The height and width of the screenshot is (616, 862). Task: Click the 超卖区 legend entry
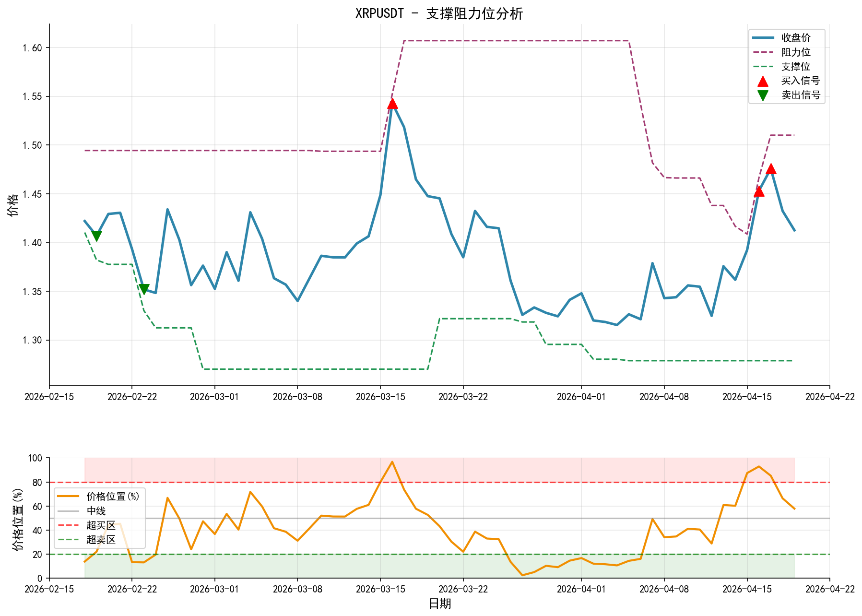click(x=87, y=540)
